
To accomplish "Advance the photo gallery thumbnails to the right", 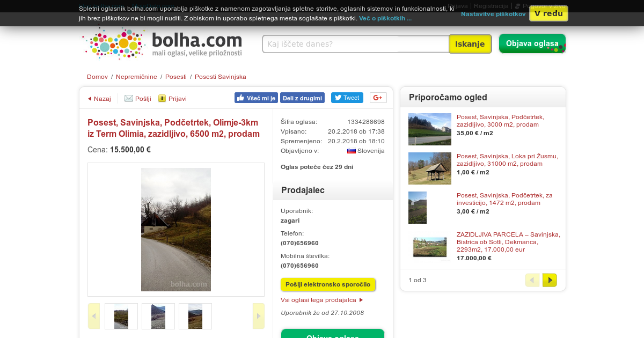I will pos(259,316).
